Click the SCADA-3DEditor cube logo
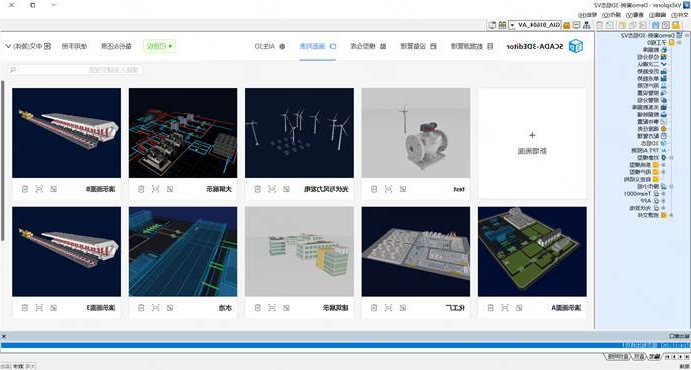691x370 pixels. click(575, 46)
